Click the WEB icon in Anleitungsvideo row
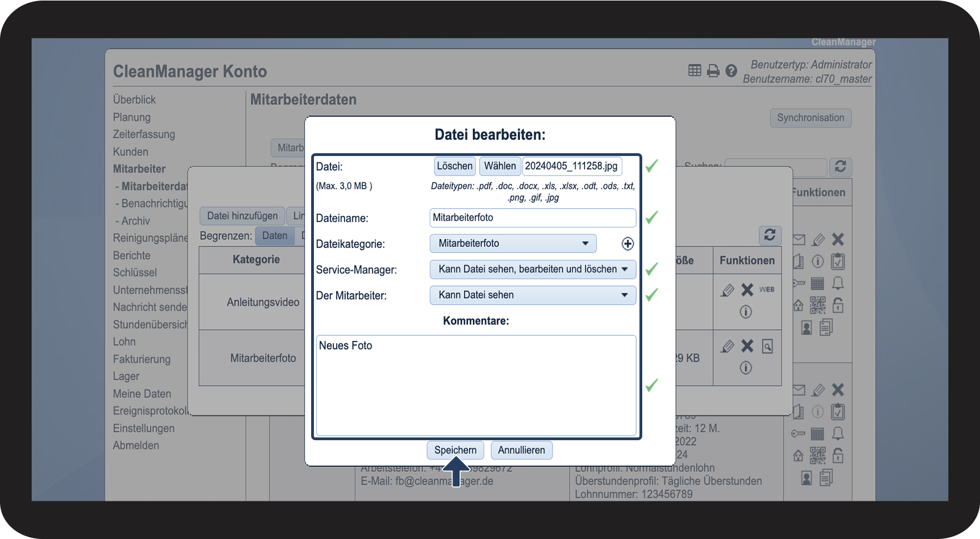 [x=766, y=290]
